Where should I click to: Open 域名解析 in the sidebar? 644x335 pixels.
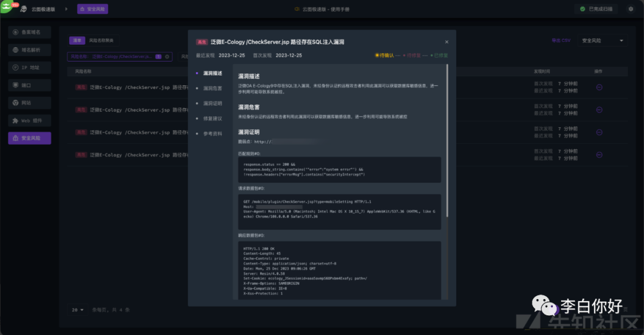[x=30, y=50]
